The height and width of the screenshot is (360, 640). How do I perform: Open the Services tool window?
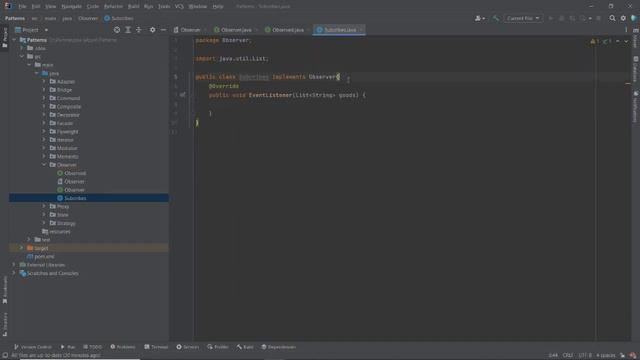(x=188, y=347)
